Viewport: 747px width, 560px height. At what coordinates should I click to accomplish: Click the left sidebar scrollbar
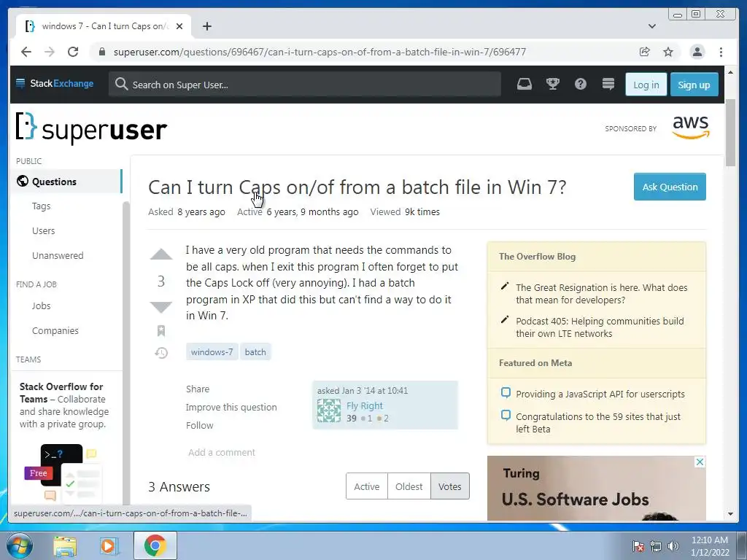coord(125,352)
